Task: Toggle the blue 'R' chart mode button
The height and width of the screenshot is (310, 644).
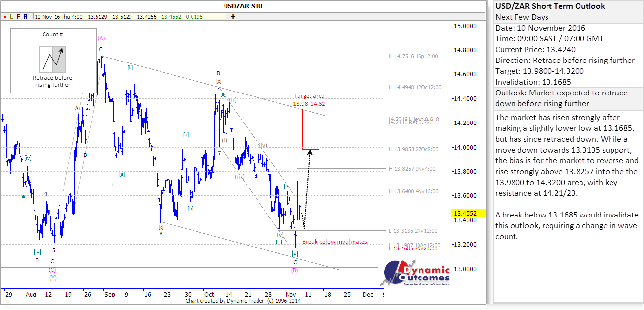Action: pos(25,16)
